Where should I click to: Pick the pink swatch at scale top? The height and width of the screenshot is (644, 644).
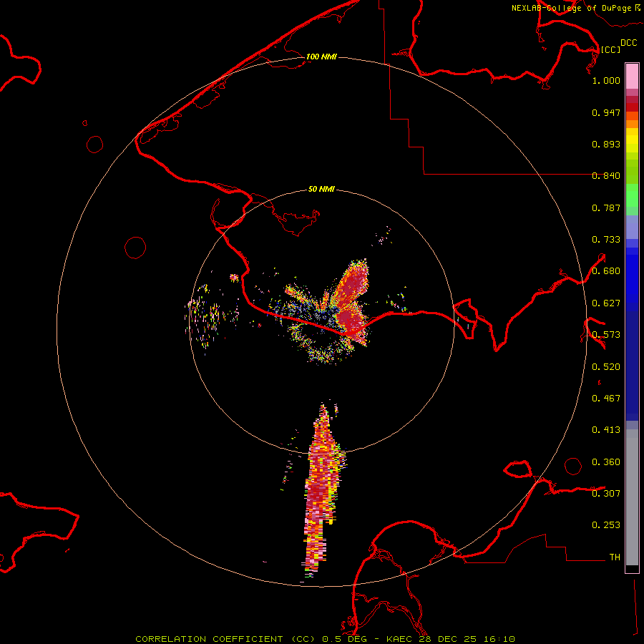point(632,76)
